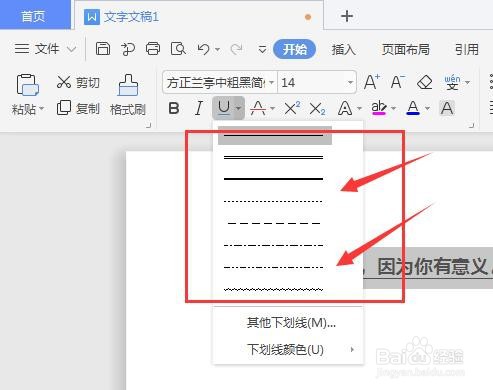
Task: Click the Phonetic Guide wén icon
Action: click(x=452, y=82)
